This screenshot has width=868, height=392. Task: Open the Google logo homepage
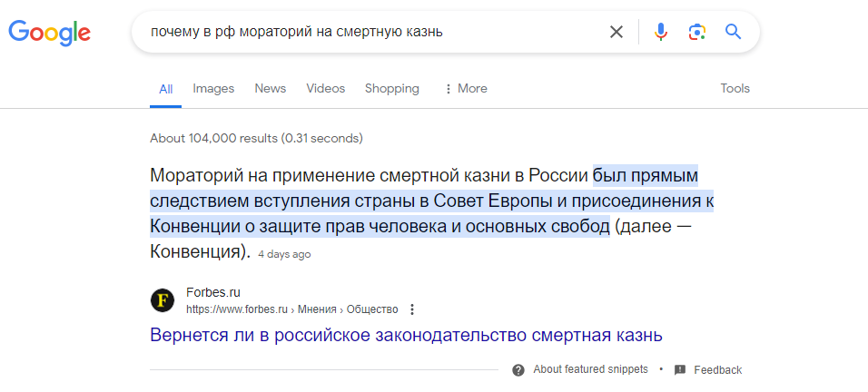pyautogui.click(x=49, y=33)
